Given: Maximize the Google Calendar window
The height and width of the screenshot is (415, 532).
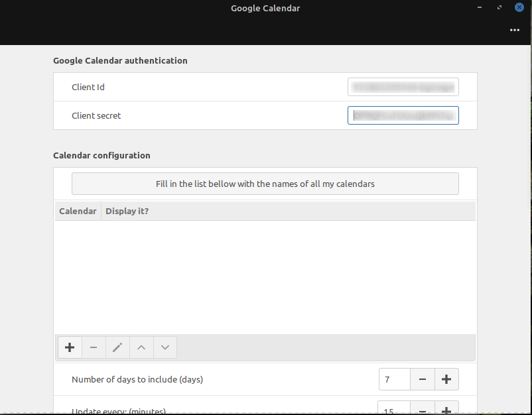Looking at the screenshot, I should click(x=499, y=7).
